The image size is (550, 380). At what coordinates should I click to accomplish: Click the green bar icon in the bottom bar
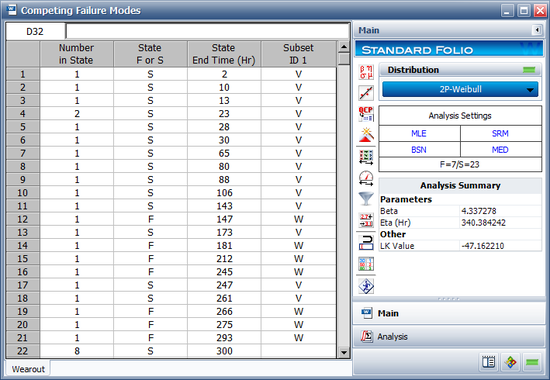click(532, 362)
